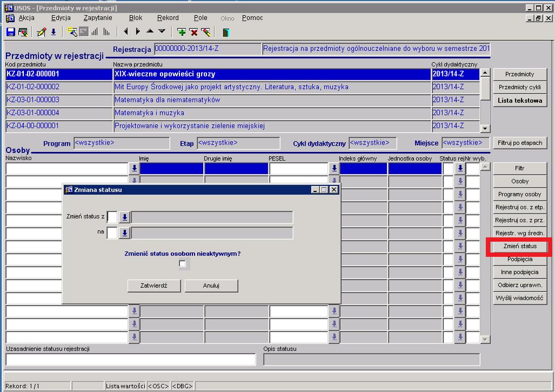Open the Zapytanie menu

[98, 18]
